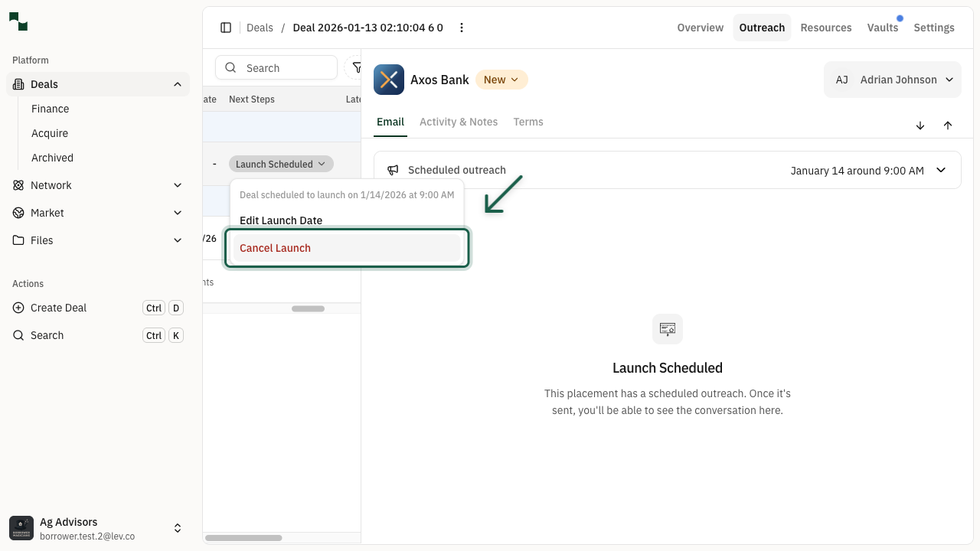Click the downward arrow icon near Email tab
The height and width of the screenshot is (551, 980).
920,126
